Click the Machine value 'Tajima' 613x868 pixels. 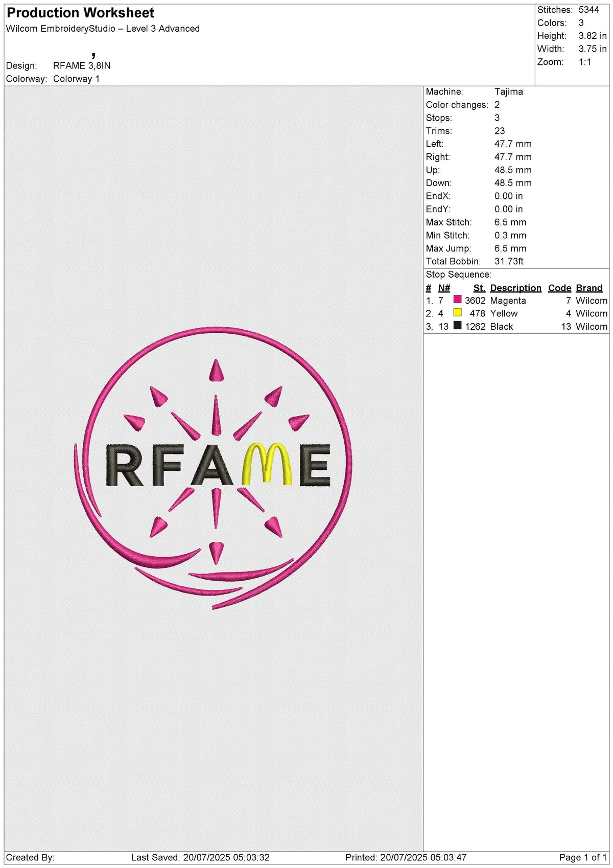pyautogui.click(x=509, y=92)
